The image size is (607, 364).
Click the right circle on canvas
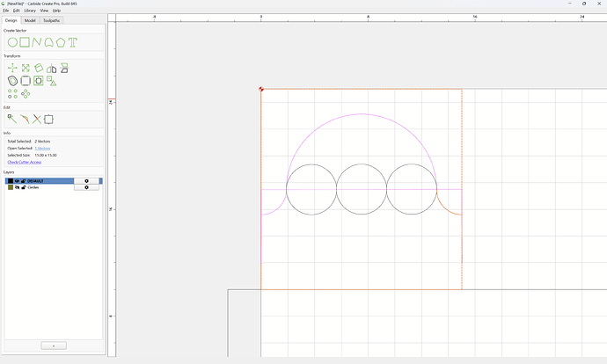coord(412,189)
